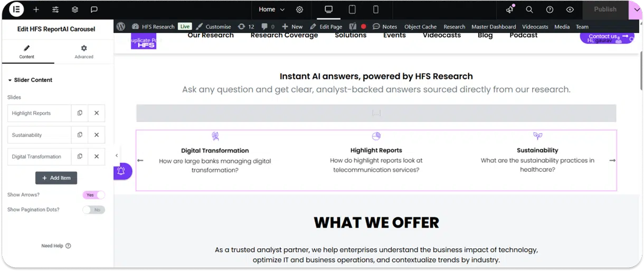Switch to the Advanced tab
This screenshot has height=271, width=644.
84,52
